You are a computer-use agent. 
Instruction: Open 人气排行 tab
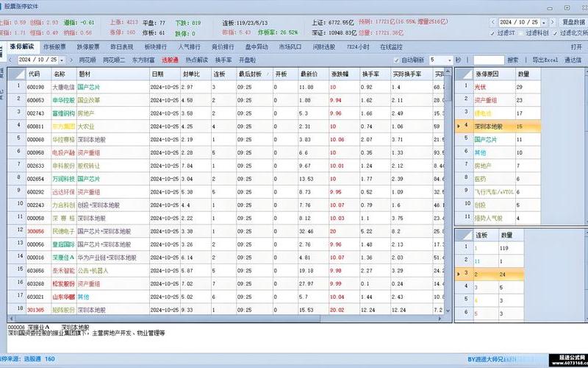[x=189, y=47]
